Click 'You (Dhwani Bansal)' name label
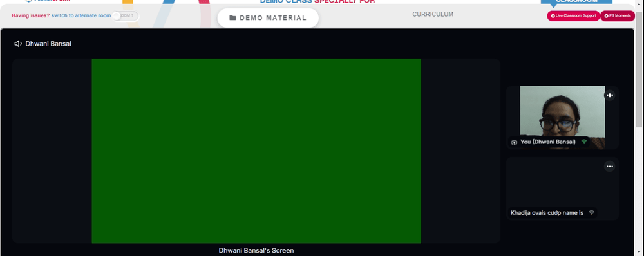644x256 pixels. pos(548,142)
